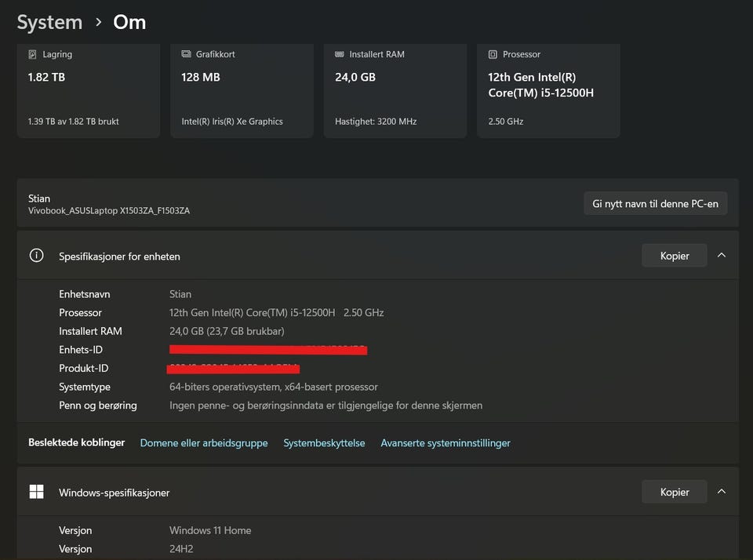The height and width of the screenshot is (560, 753).
Task: Click Gi nytt navn til denne PC-en
Action: tap(655, 204)
